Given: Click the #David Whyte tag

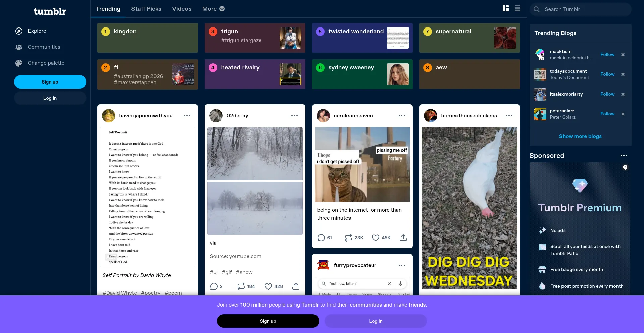Looking at the screenshot, I should (120, 293).
